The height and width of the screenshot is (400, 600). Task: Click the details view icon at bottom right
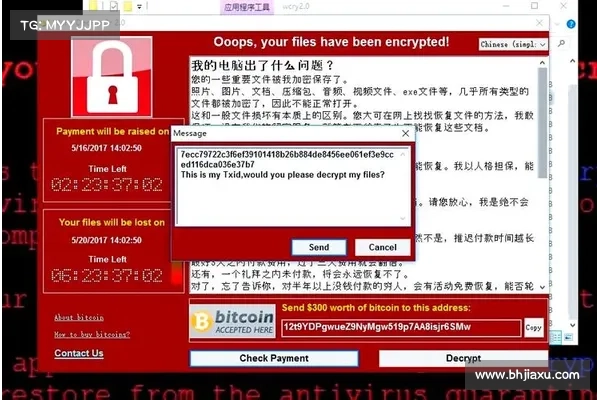[x=556, y=338]
